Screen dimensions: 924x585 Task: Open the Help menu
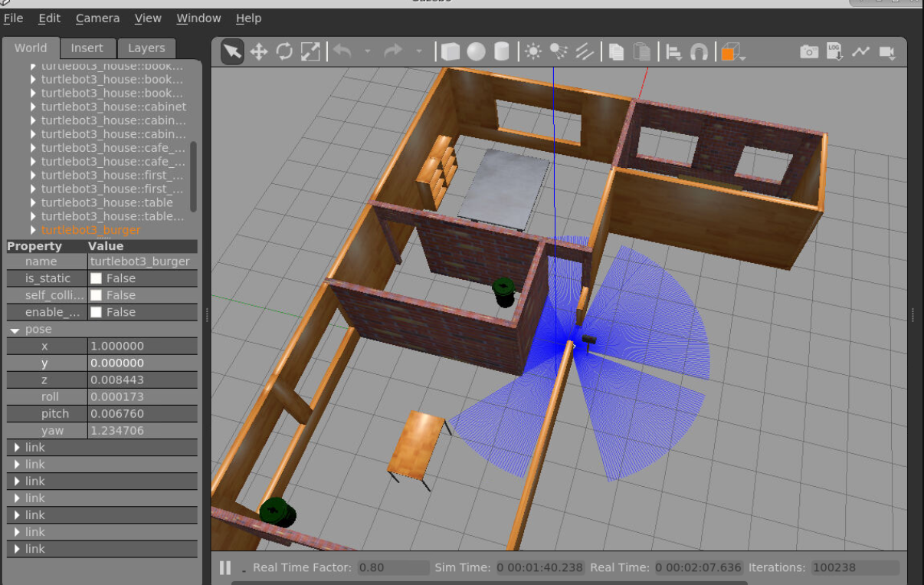pos(248,18)
